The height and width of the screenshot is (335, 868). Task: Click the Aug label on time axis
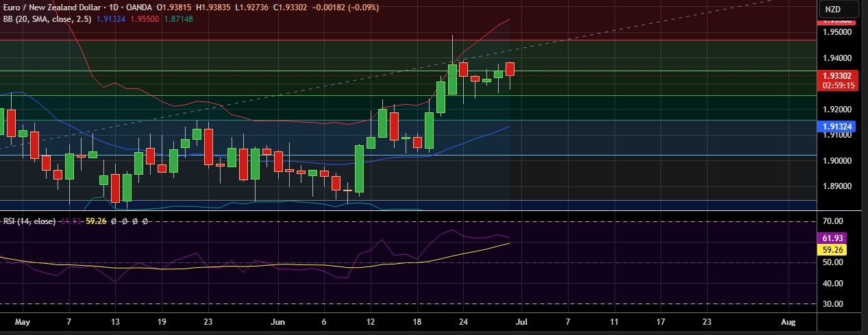pyautogui.click(x=788, y=321)
